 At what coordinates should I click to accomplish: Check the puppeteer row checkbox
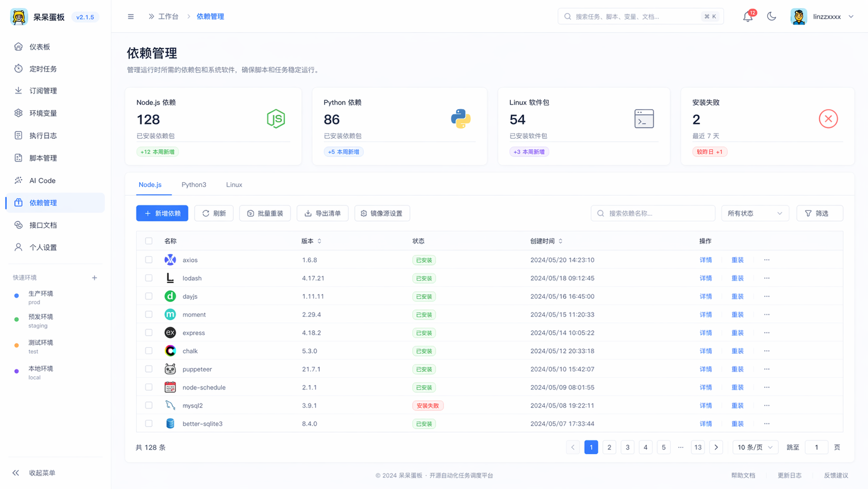pyautogui.click(x=149, y=369)
